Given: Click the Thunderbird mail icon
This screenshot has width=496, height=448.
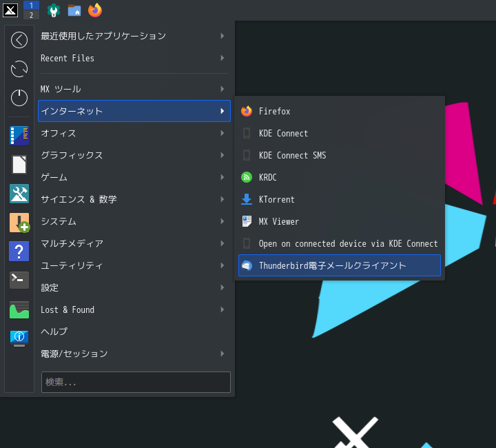Looking at the screenshot, I should [247, 265].
